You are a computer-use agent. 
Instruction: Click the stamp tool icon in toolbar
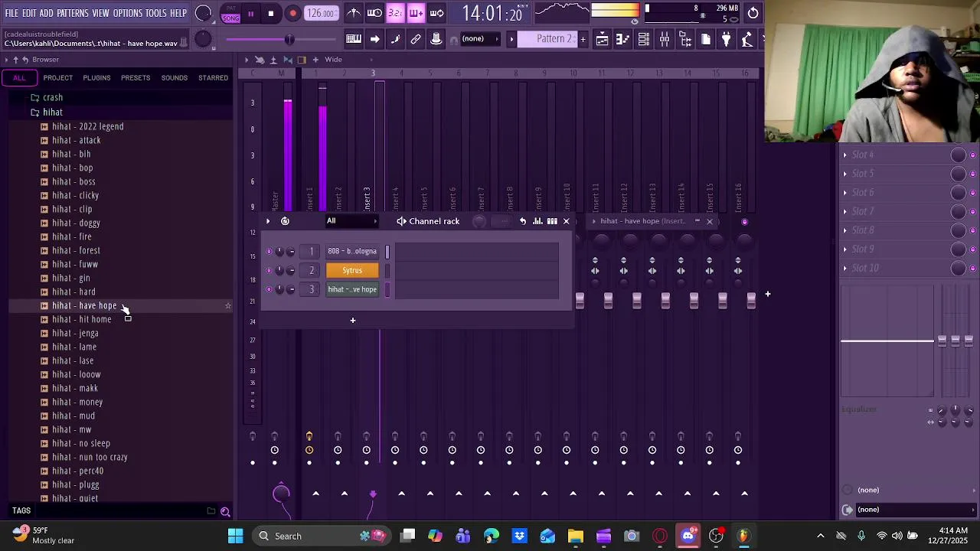[436, 39]
